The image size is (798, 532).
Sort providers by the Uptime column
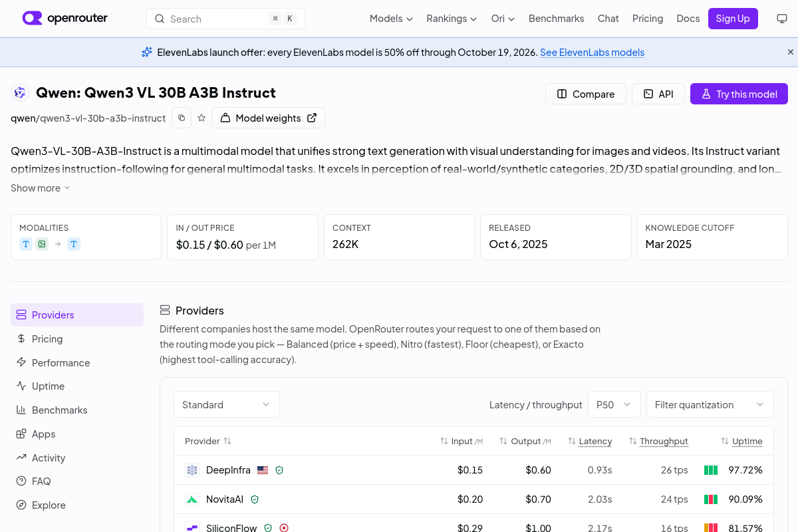[741, 441]
